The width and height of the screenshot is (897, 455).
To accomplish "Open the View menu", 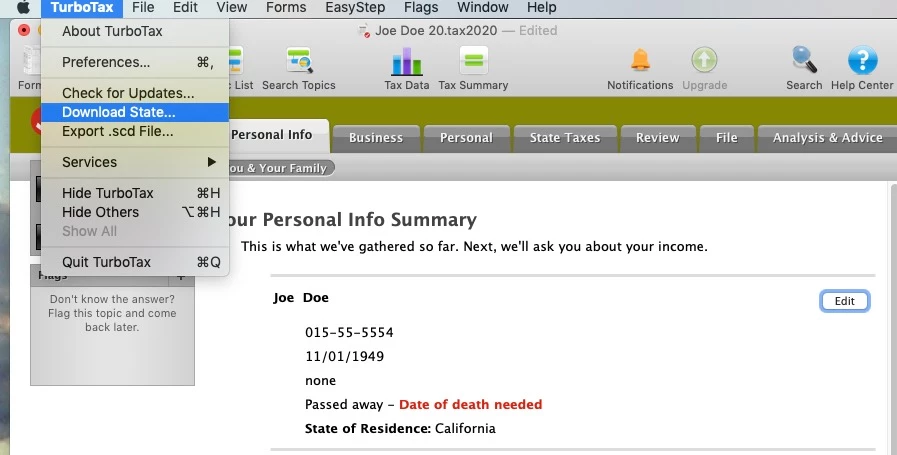I will [232, 7].
